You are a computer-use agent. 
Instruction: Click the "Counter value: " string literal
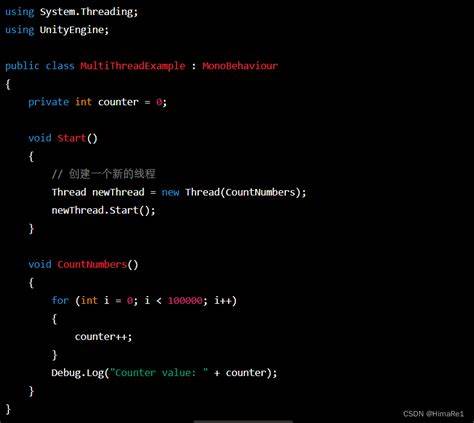tap(162, 372)
